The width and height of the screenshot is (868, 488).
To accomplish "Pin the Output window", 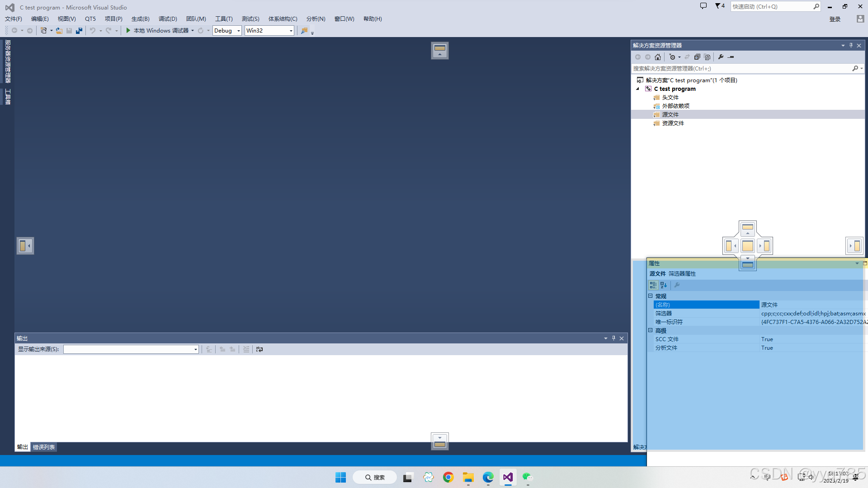I will tap(613, 338).
